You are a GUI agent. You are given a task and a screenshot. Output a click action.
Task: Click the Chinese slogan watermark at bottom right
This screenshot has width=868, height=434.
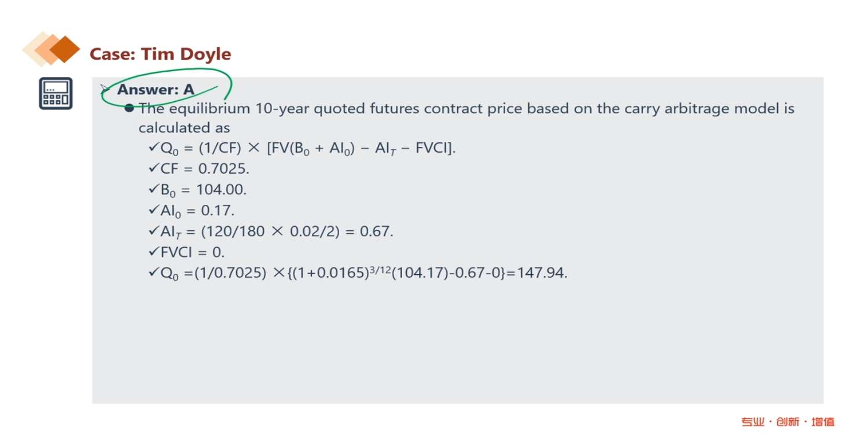coord(788,422)
